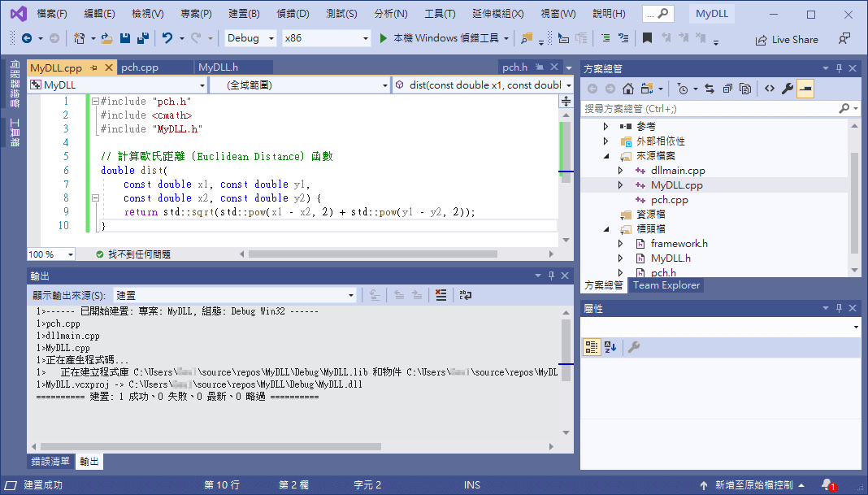Open the 偵錯(D) debug menu
The width and height of the screenshot is (868, 495).
pos(293,14)
